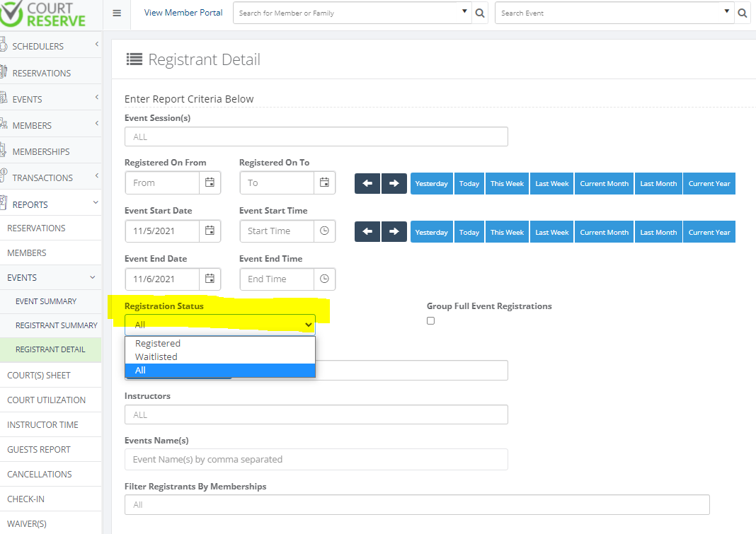This screenshot has height=534, width=756.
Task: Open Event Summary report in sidebar
Action: point(46,301)
